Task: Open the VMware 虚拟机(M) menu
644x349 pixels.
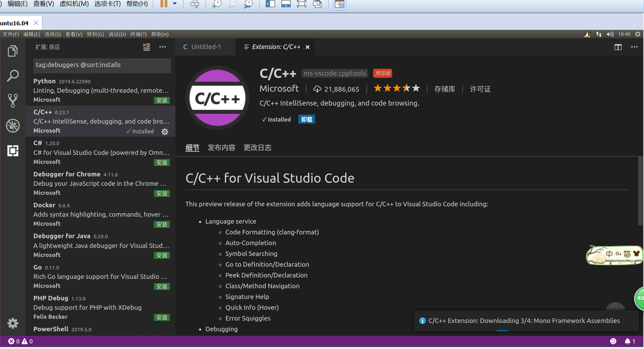Action: tap(74, 4)
